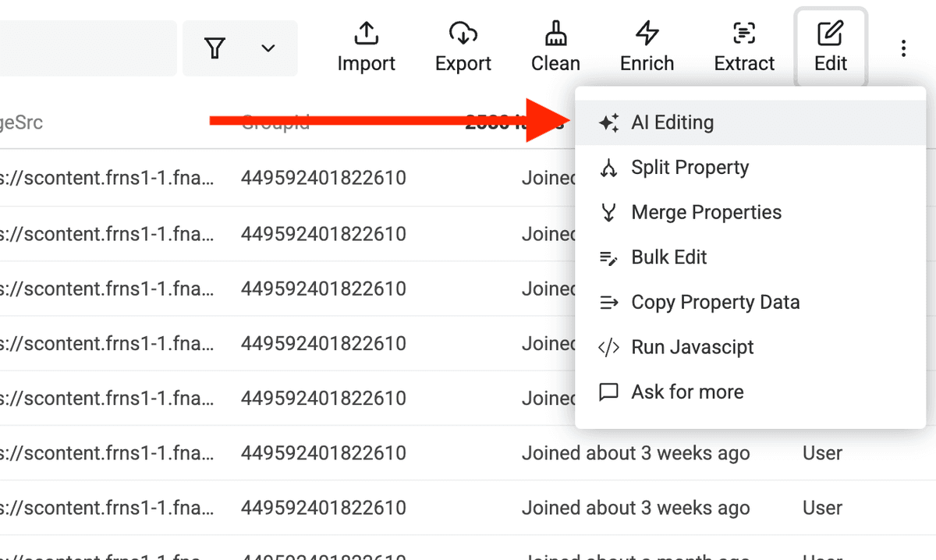Open the Enrich lightning bolt tool
This screenshot has height=560, width=936.
pyautogui.click(x=647, y=34)
